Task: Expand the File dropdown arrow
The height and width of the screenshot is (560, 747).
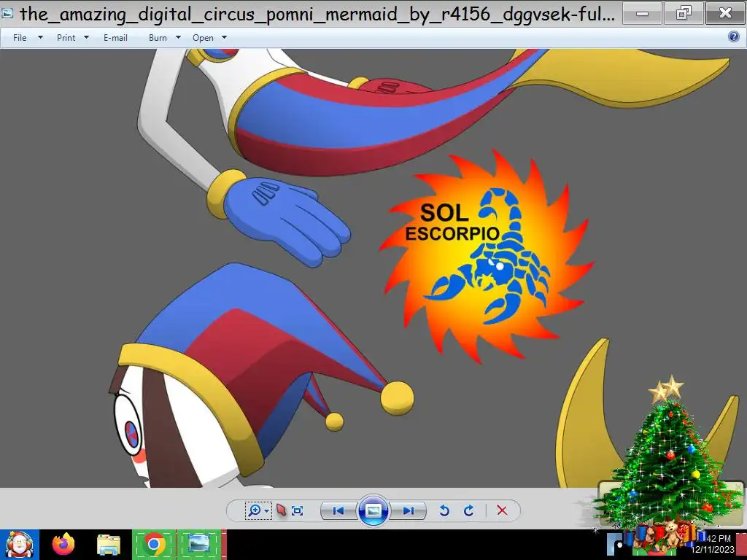Action: [41, 37]
